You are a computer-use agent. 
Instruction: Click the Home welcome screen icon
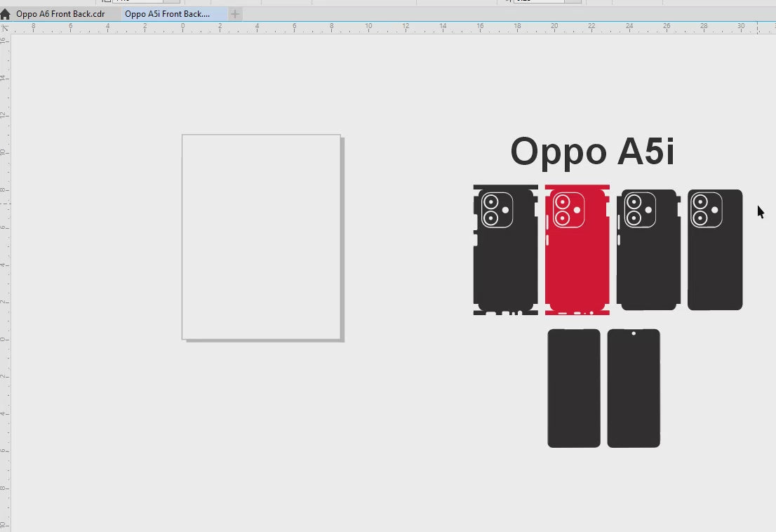click(x=6, y=14)
